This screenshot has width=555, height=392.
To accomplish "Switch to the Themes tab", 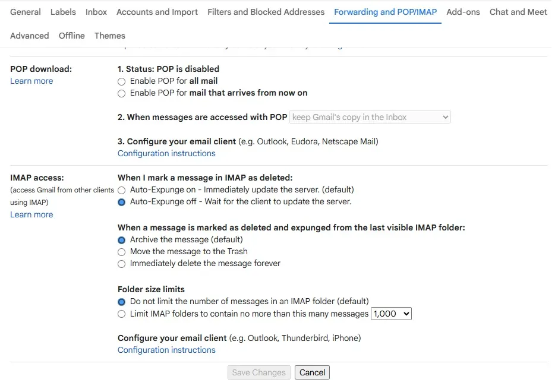I will (109, 36).
